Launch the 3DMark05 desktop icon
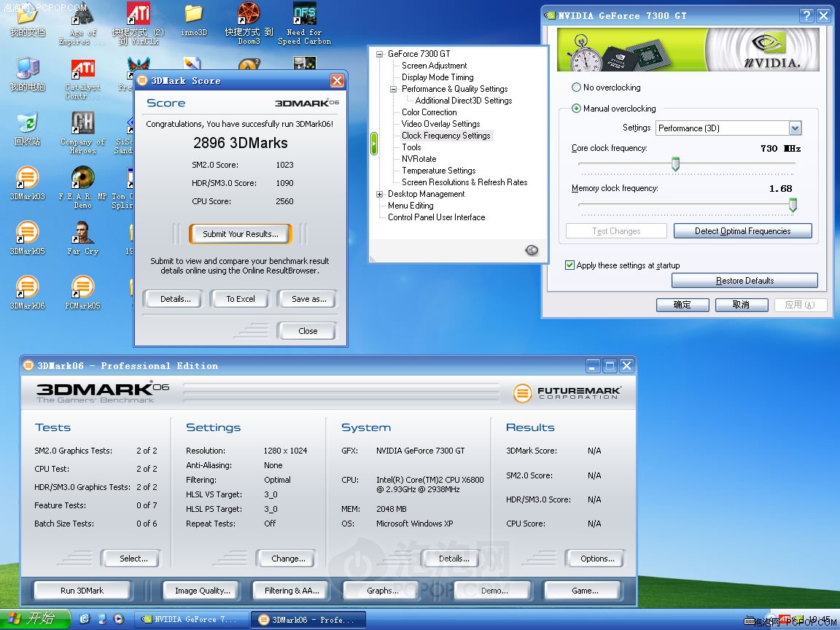This screenshot has width=840, height=630. point(27,238)
